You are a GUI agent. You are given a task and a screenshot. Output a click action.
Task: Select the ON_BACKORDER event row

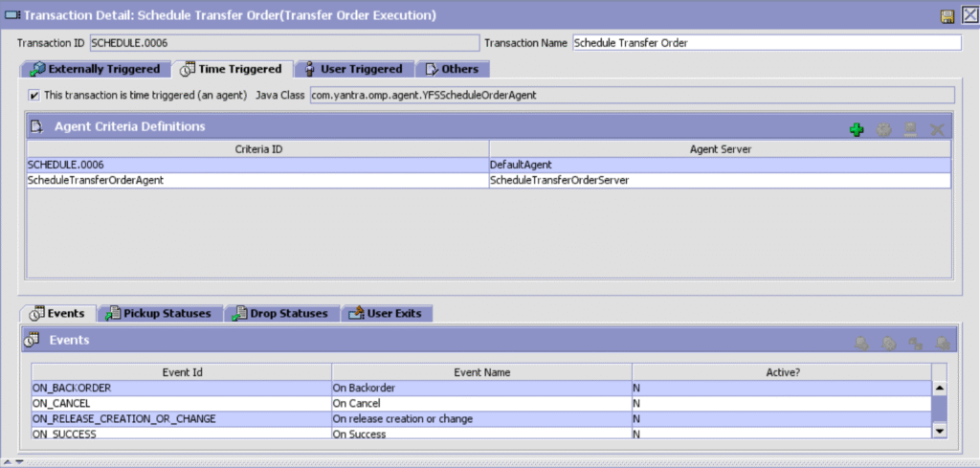[x=181, y=388]
